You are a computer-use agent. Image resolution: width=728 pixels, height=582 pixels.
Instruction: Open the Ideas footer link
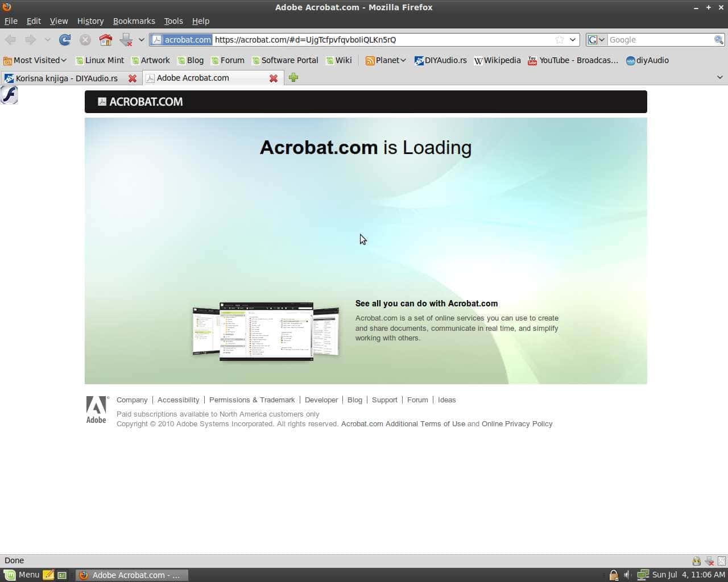[447, 400]
